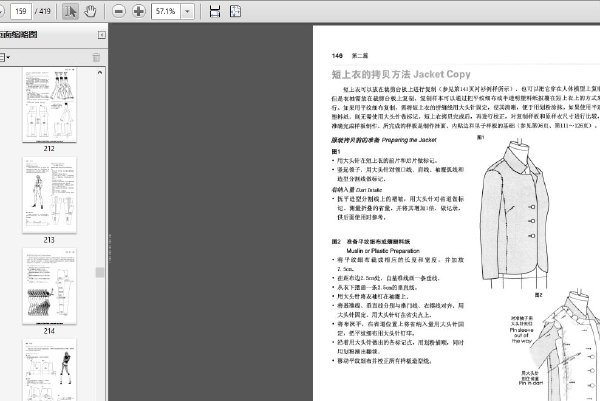Screen dimensions: 600x401
Task: Click the fit one full page icon
Action: pos(235,11)
